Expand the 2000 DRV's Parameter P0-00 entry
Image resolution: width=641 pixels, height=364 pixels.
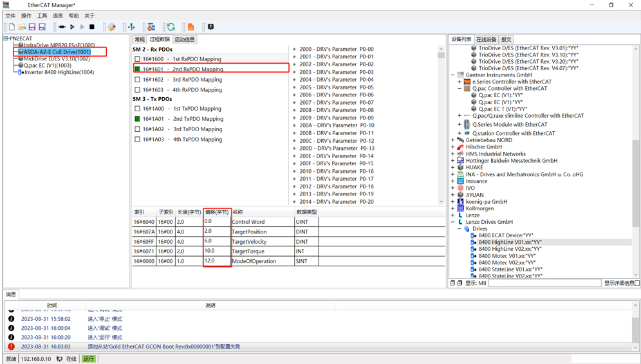click(x=294, y=49)
